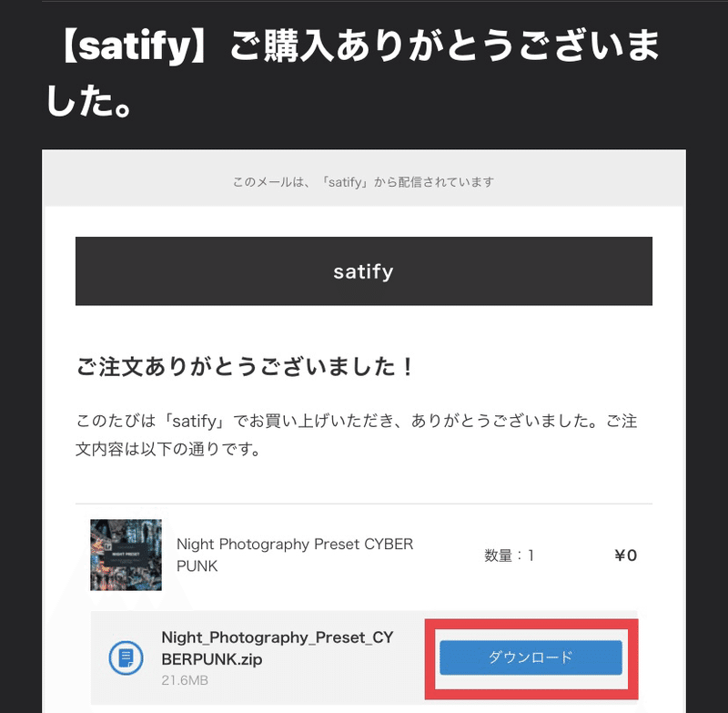Click the 数量:1 quantity text

(x=509, y=555)
